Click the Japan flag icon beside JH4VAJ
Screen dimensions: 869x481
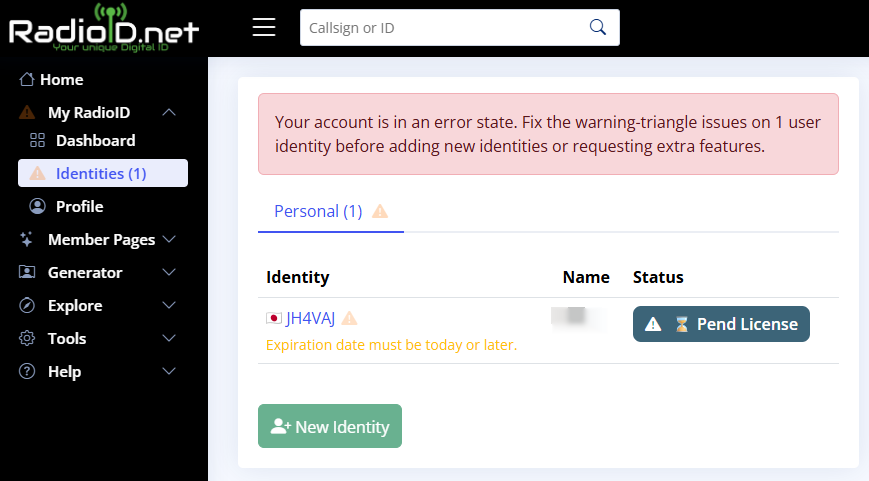(x=274, y=318)
